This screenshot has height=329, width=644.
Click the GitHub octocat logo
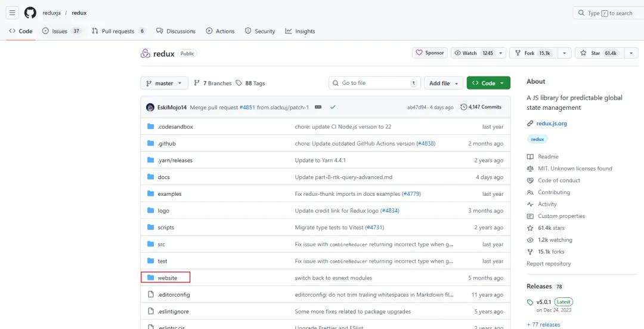pyautogui.click(x=30, y=13)
